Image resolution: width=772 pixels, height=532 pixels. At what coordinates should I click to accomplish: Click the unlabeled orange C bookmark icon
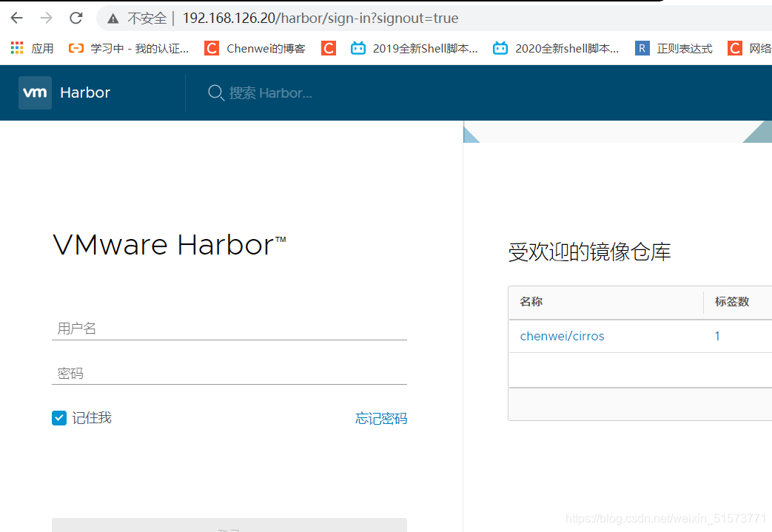click(329, 48)
